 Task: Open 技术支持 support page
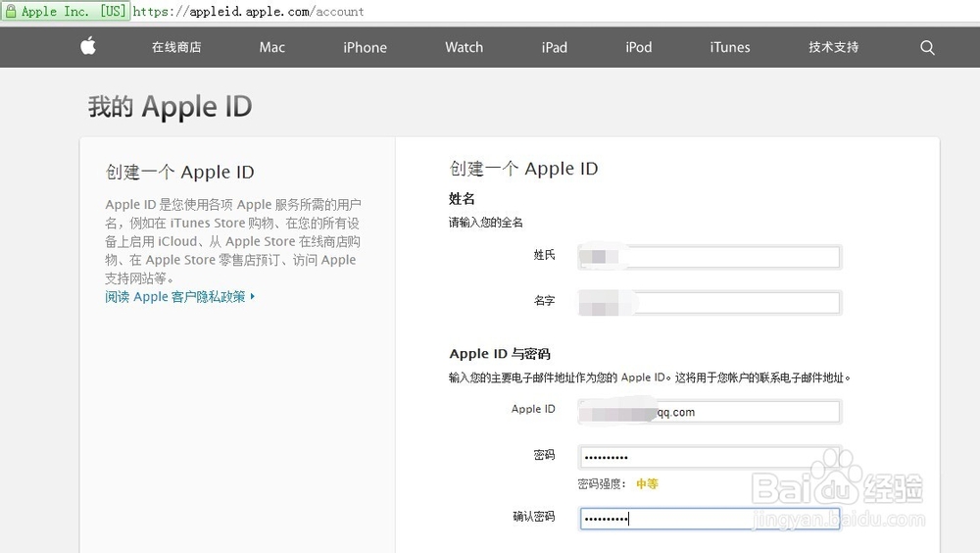tap(834, 47)
